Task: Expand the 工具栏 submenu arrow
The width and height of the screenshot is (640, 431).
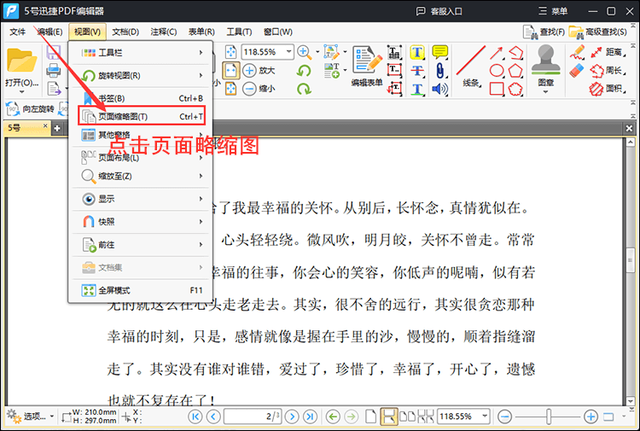Action: (x=201, y=53)
